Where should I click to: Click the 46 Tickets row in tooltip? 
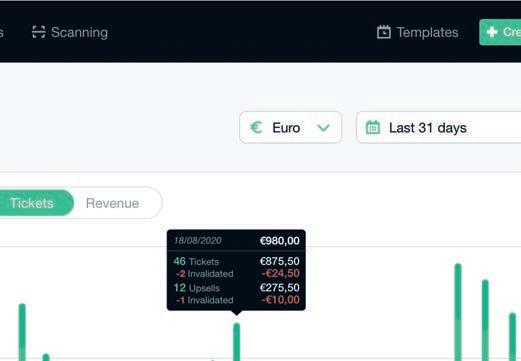236,261
